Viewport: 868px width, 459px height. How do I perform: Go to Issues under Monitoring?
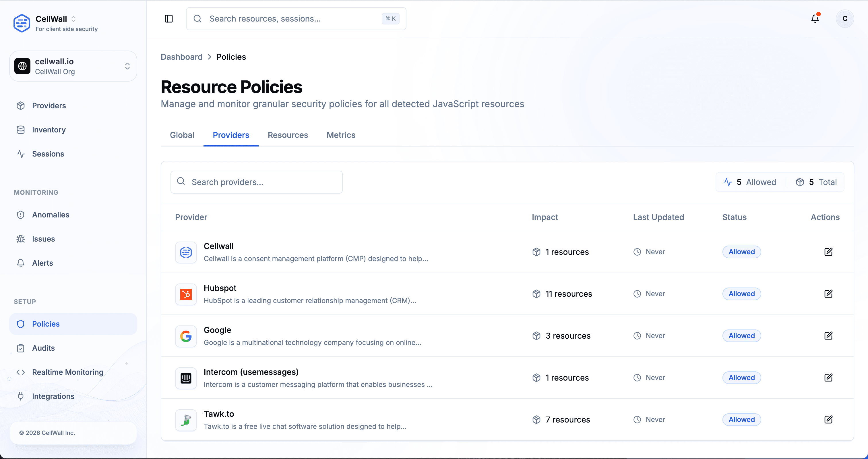[73, 239]
